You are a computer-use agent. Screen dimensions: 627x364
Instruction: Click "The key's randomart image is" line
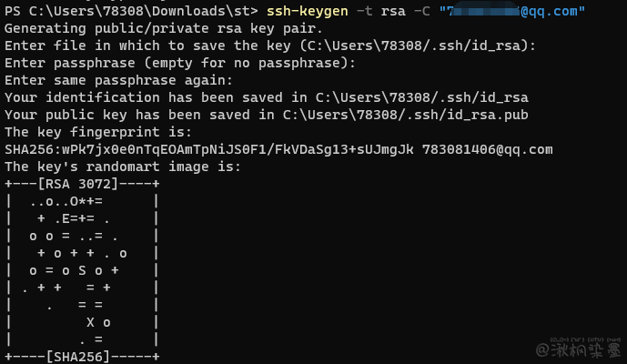click(121, 167)
